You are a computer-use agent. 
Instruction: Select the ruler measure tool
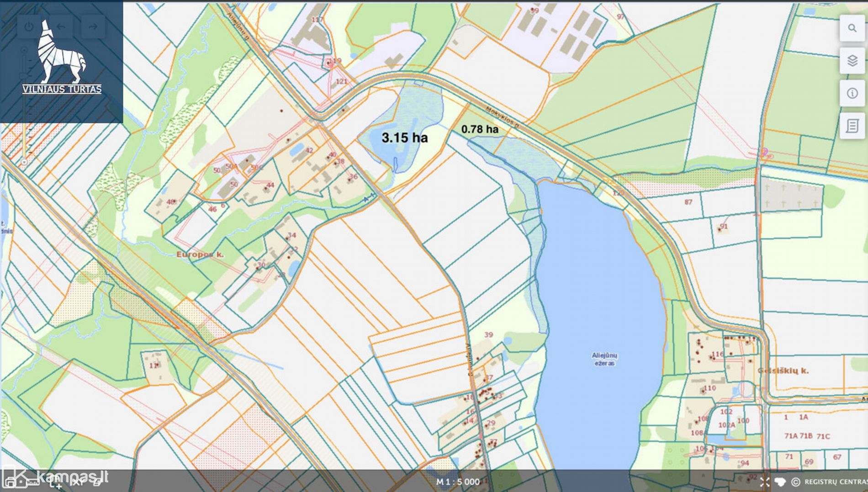(x=33, y=482)
